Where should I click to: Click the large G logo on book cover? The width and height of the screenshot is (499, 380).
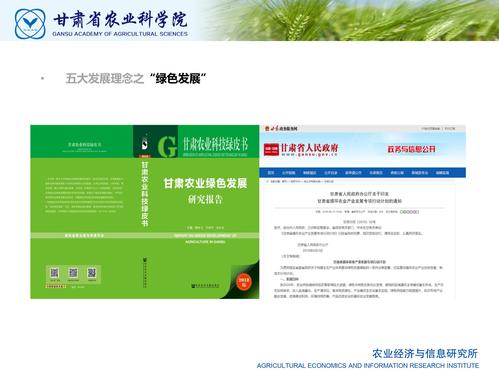coord(167,146)
